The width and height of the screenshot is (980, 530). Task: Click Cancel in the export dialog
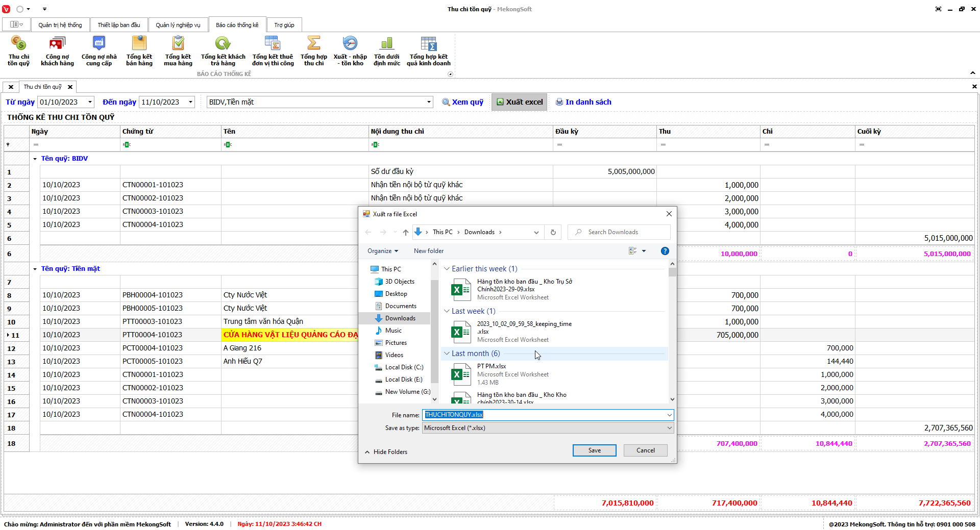coord(645,450)
